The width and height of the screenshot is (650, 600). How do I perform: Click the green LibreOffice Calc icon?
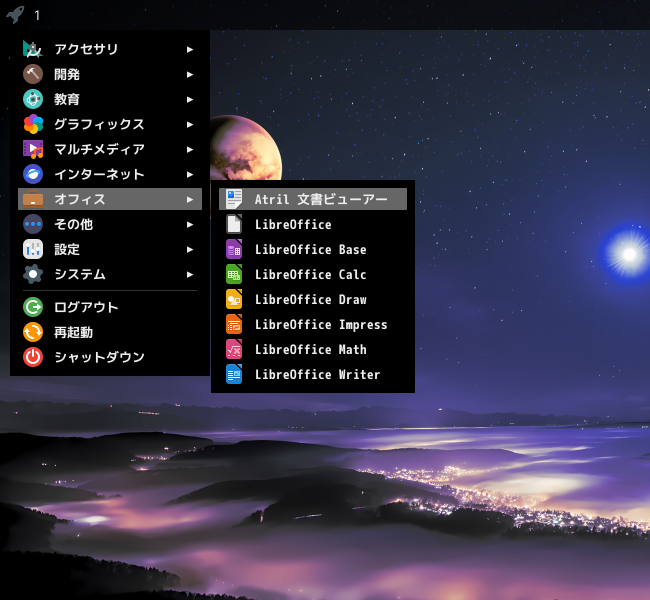[x=234, y=274]
